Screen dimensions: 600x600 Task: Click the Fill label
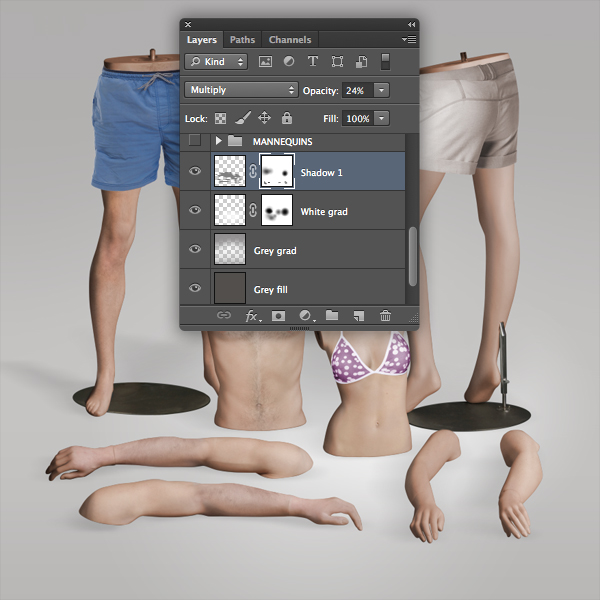pos(331,119)
